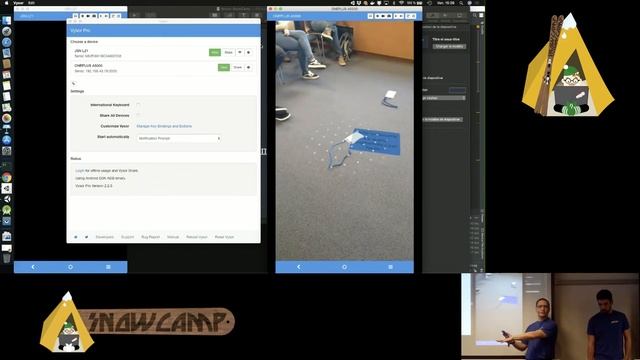Open Google Chrome from the Dock
This screenshot has width=640, height=360.
7,177
